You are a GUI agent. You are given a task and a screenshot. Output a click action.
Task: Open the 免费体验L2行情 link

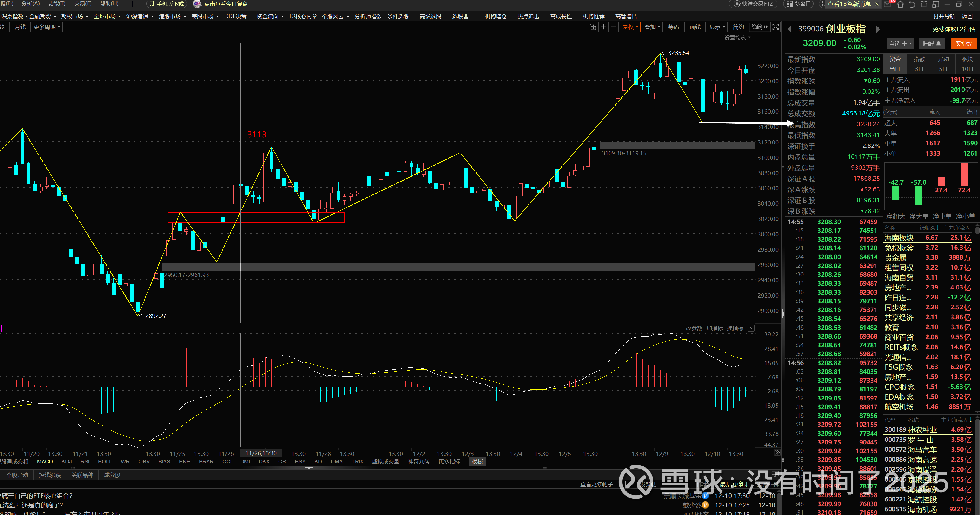coord(953,29)
